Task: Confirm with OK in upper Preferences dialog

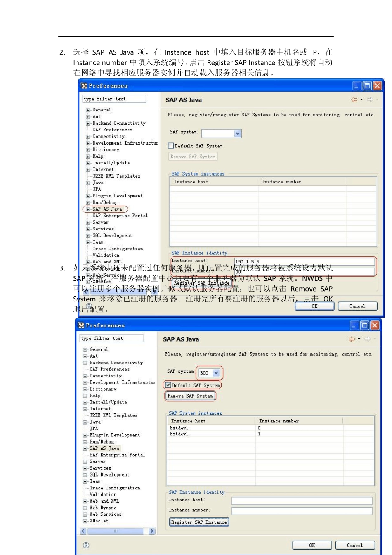Action: pyautogui.click(x=314, y=306)
